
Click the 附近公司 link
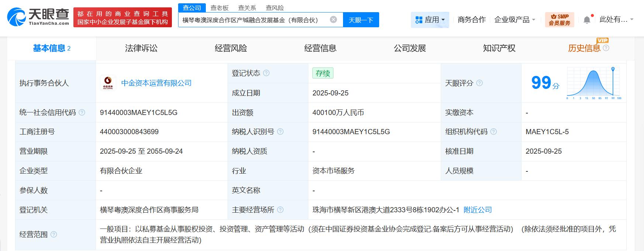(478, 210)
